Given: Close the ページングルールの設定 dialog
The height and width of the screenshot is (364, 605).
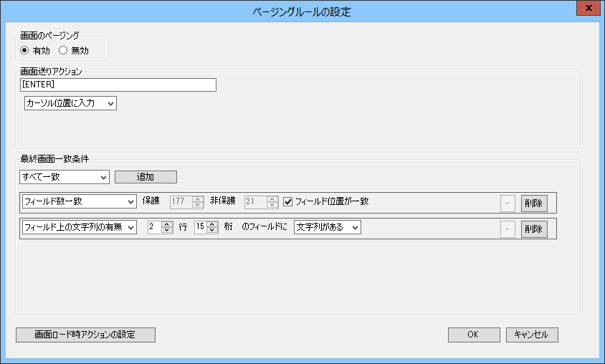Looking at the screenshot, I should [x=589, y=8].
